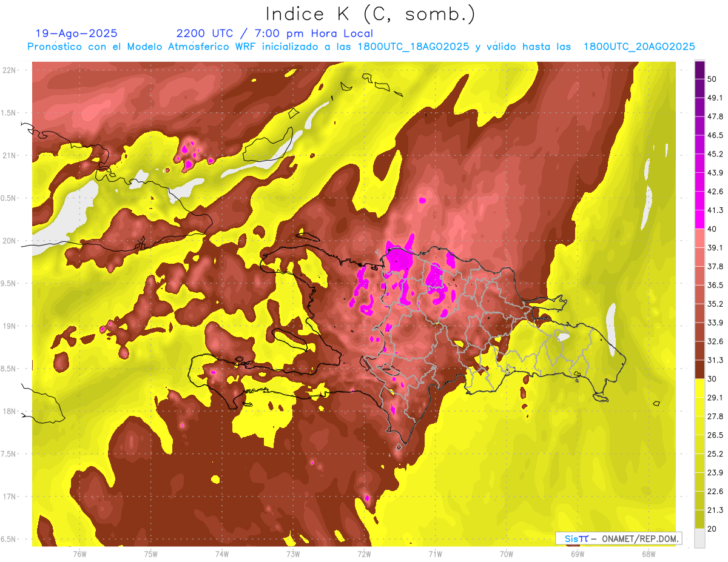Click the legend value '39.1'
The width and height of the screenshot is (728, 562).
[715, 247]
